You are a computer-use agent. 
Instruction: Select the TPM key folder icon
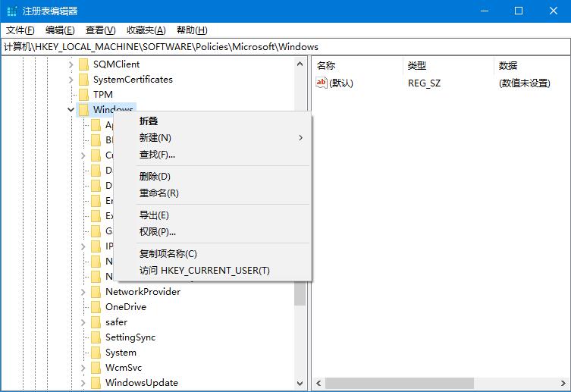[83, 95]
